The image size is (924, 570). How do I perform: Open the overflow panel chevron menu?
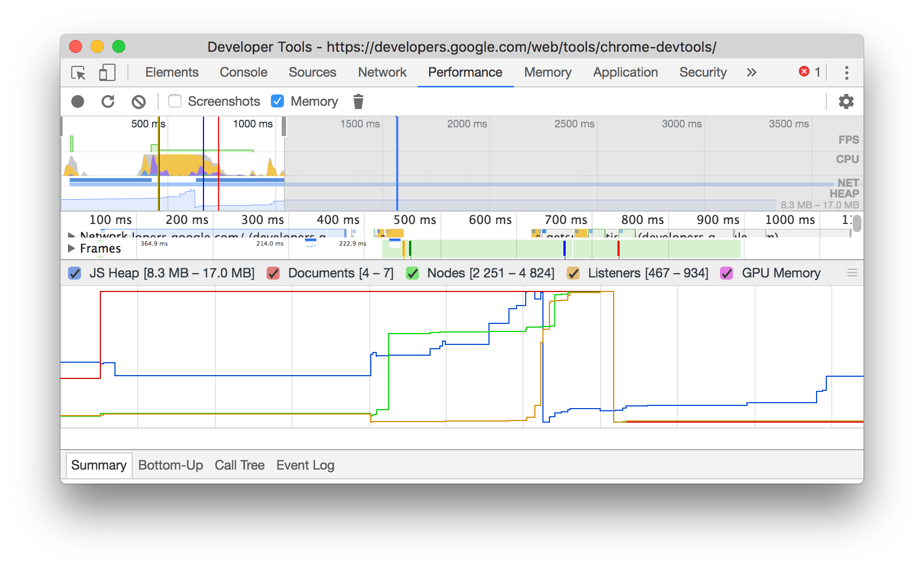click(751, 72)
